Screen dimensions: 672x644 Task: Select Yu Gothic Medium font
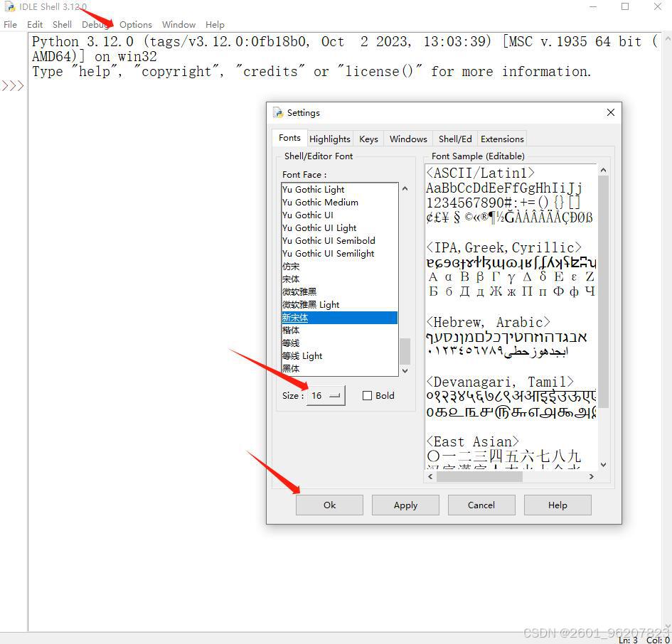point(339,203)
